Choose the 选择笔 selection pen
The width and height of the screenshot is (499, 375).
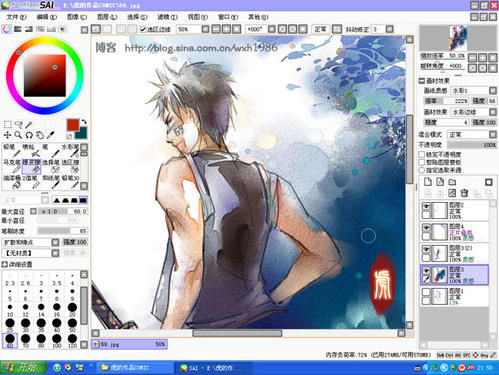tap(51, 166)
